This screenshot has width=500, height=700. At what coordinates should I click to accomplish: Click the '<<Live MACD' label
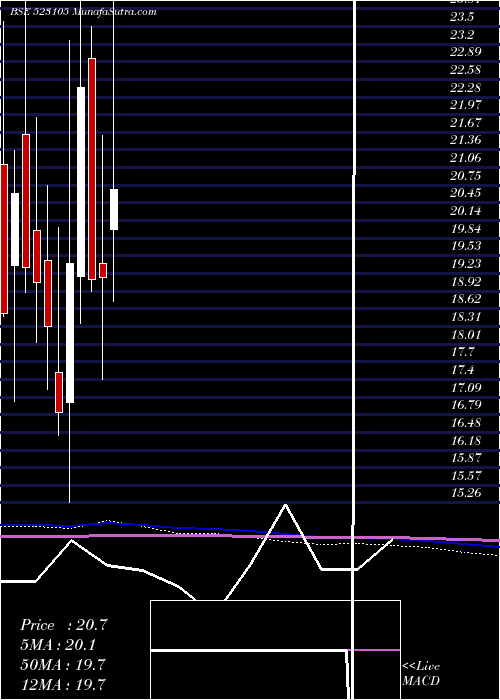click(x=421, y=674)
